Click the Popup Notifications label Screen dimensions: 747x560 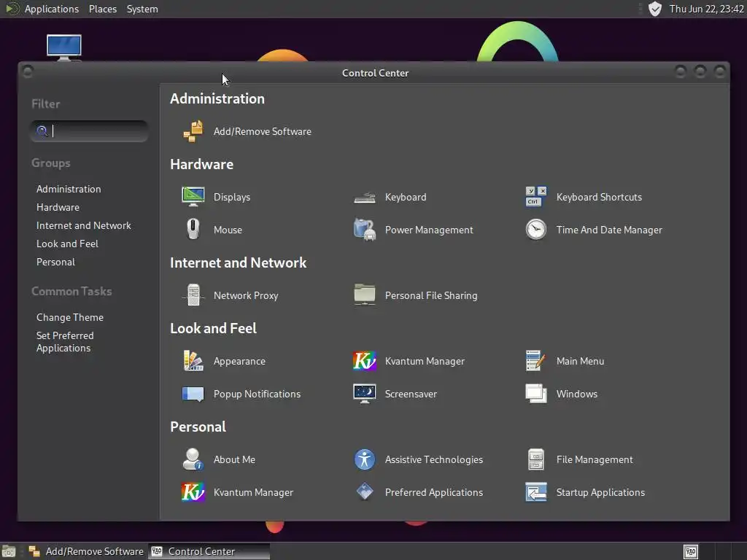pos(257,394)
